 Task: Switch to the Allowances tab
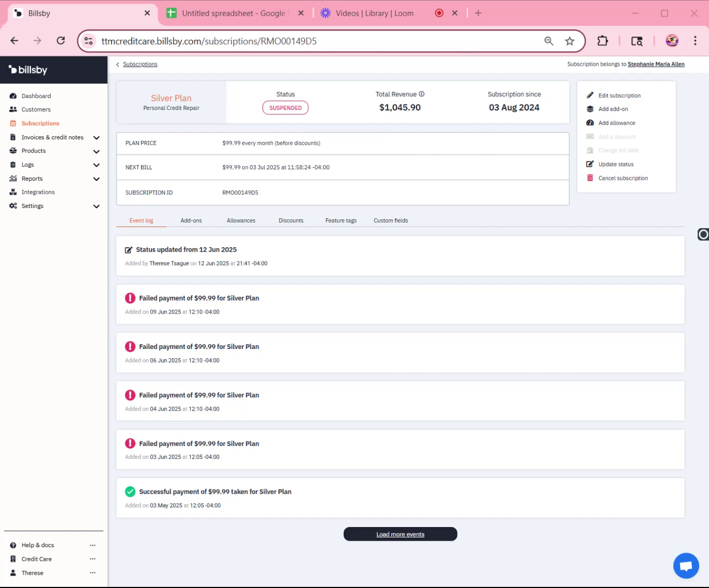pyautogui.click(x=241, y=220)
